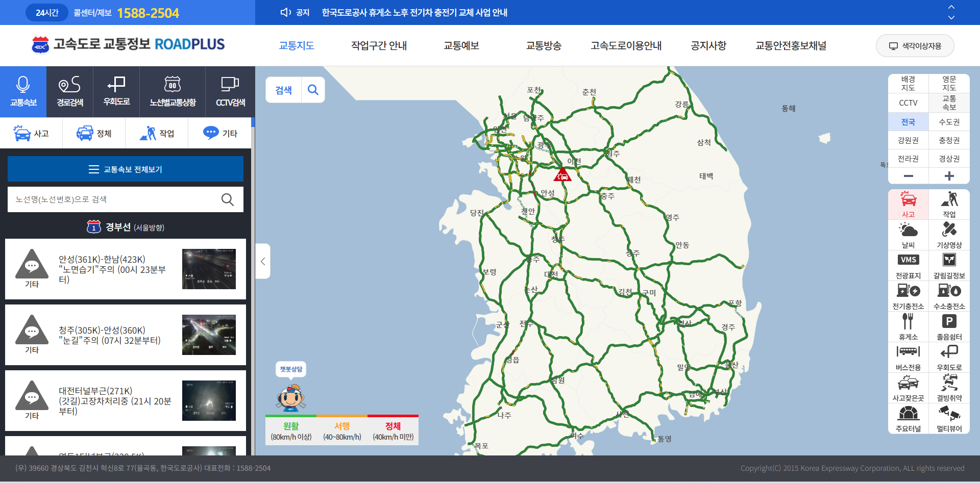
Task: Open the 작업구간 안내 menu
Action: (x=379, y=45)
